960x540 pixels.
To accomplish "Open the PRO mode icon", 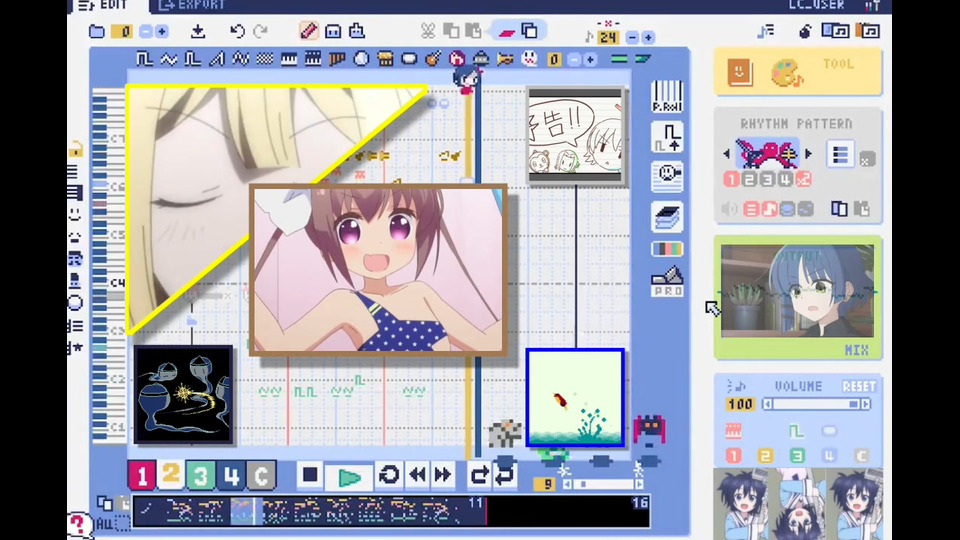I will pyautogui.click(x=667, y=282).
